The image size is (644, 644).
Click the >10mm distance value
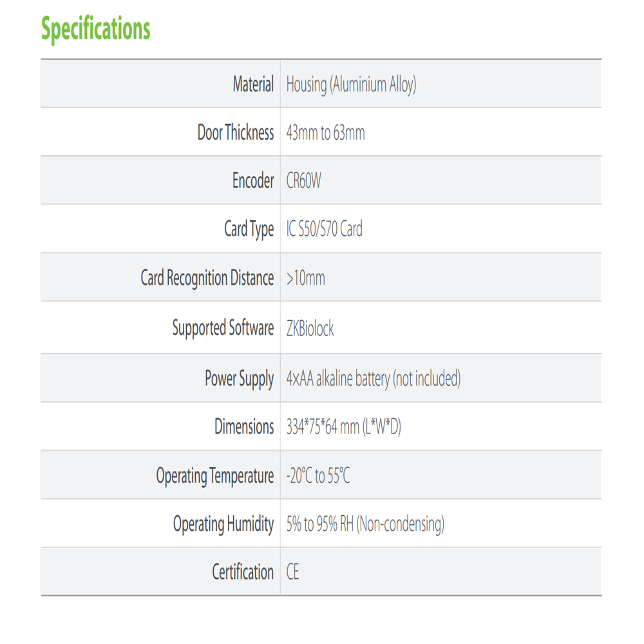305,278
